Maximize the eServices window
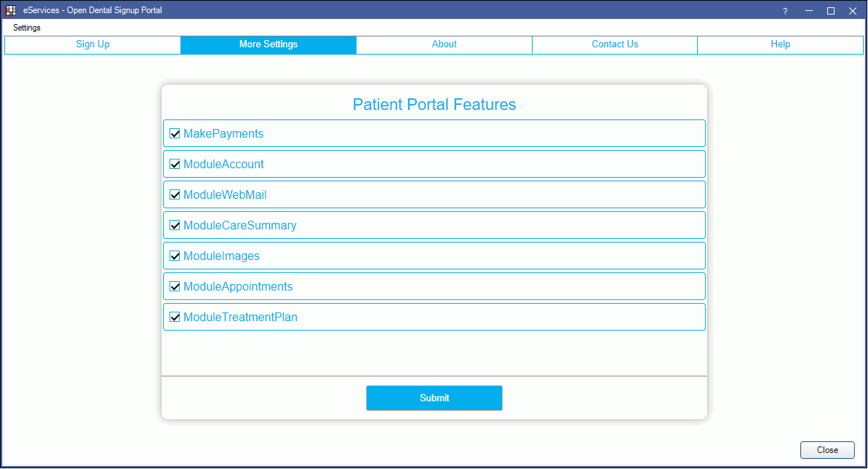 831,11
